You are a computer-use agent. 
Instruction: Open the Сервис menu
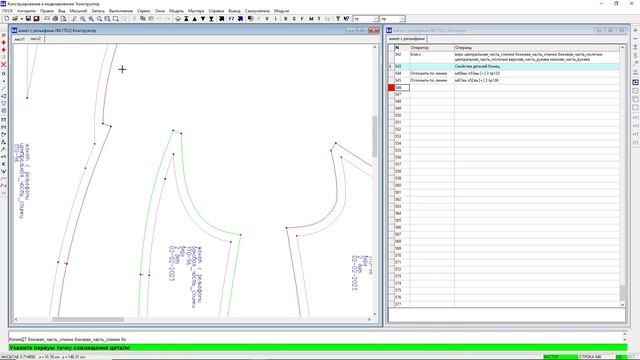(144, 11)
